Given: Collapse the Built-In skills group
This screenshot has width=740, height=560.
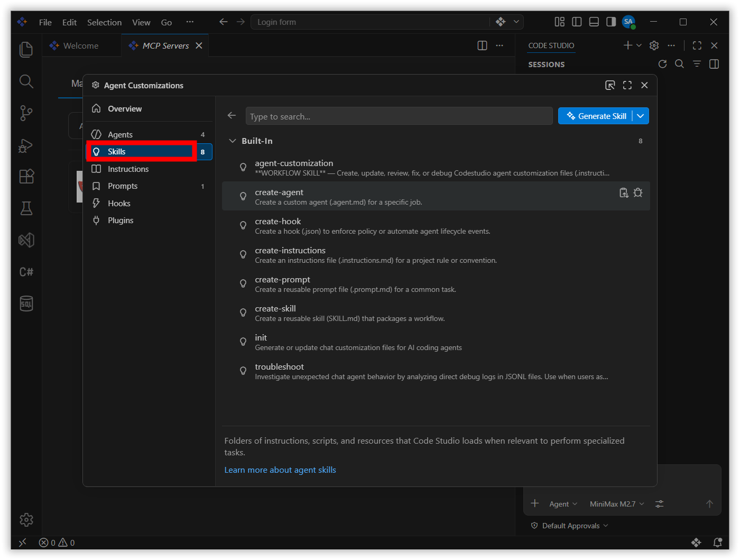Looking at the screenshot, I should tap(233, 141).
